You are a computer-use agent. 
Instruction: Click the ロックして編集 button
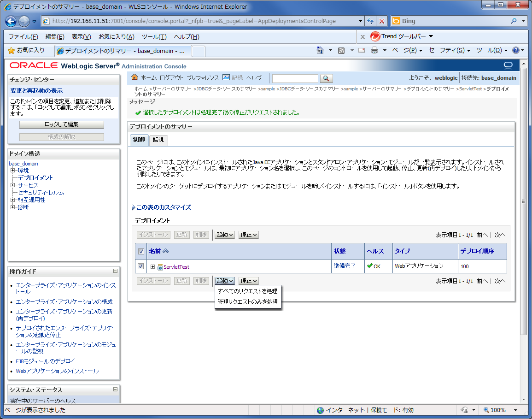[x=61, y=124]
